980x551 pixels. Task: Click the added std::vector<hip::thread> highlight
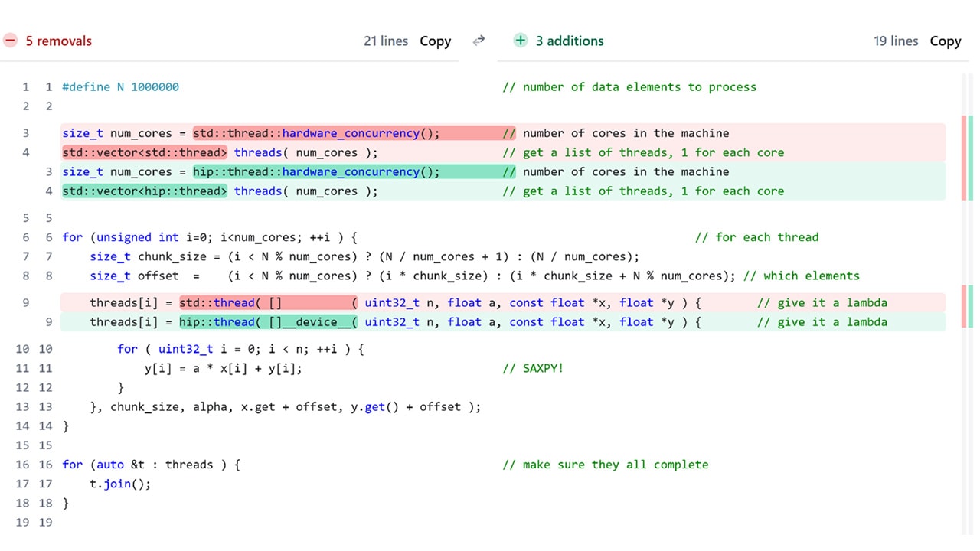(145, 191)
